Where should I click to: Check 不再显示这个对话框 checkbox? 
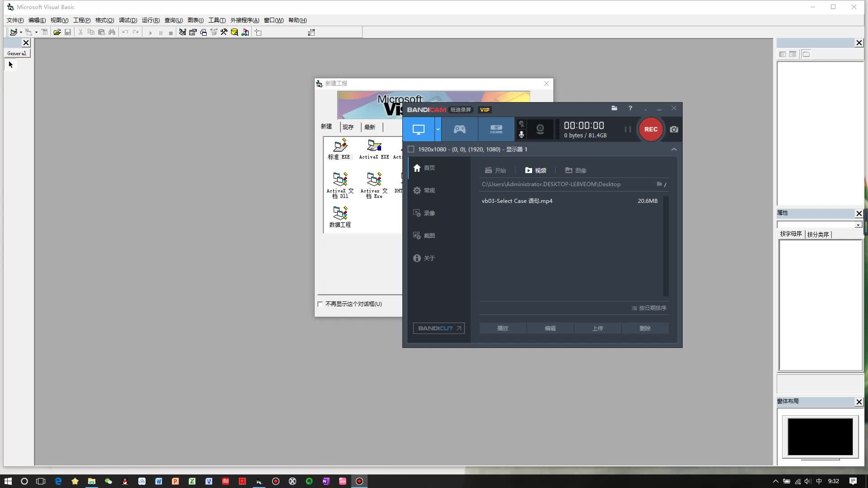pyautogui.click(x=320, y=304)
